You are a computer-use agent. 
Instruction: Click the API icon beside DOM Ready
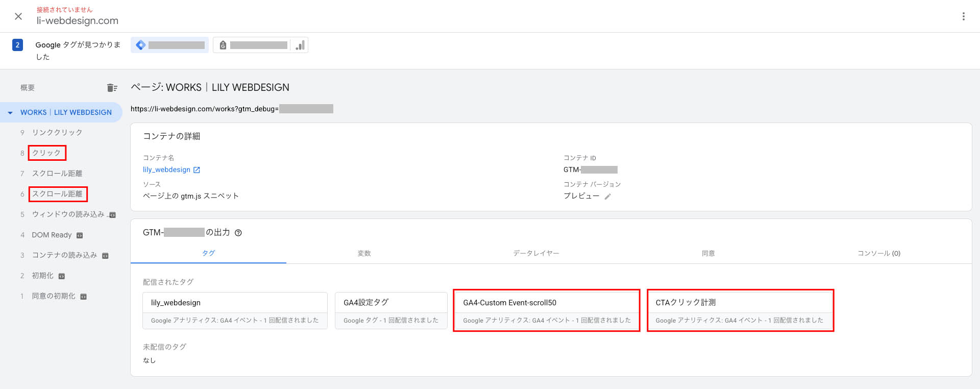point(80,235)
